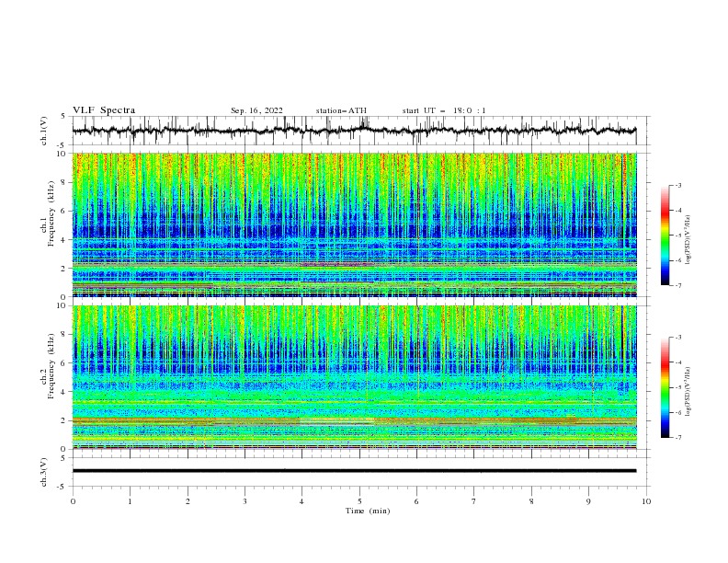
Task: Click the "Time (min)" axis title
Action: click(368, 511)
